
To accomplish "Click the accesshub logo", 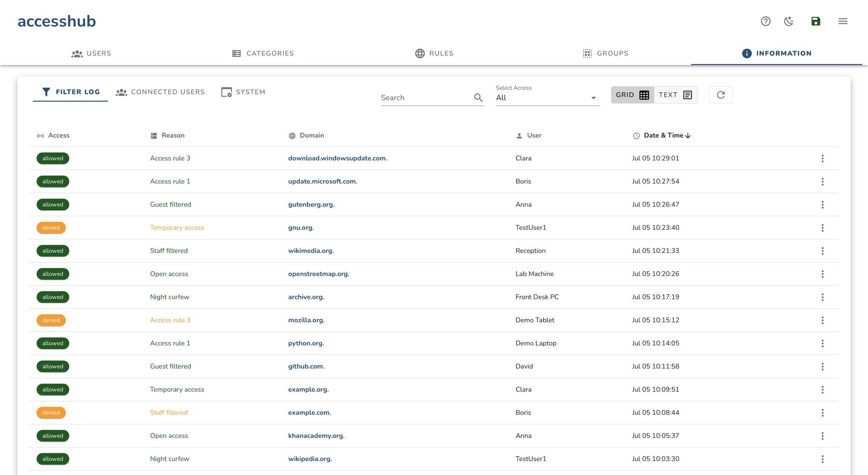I will 56,21.
